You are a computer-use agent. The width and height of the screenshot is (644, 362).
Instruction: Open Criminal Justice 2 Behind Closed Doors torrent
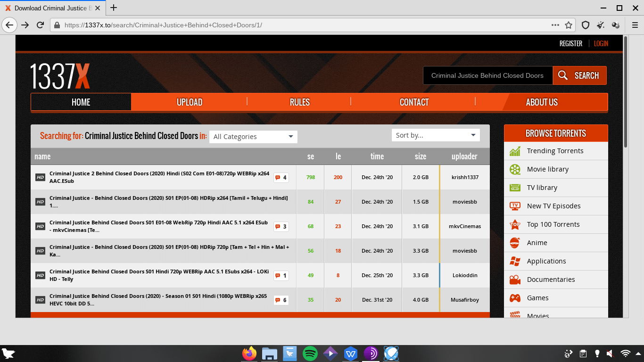[x=159, y=177]
